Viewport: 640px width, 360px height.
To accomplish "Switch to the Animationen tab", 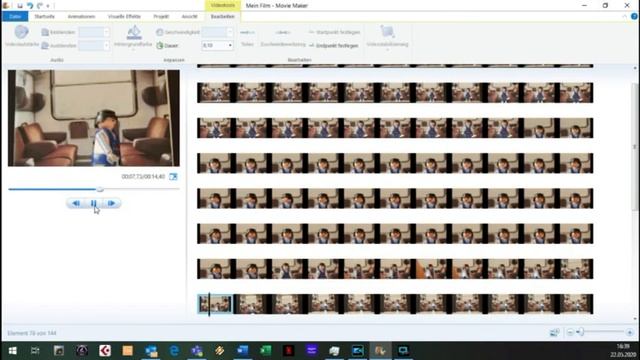I will point(81,16).
